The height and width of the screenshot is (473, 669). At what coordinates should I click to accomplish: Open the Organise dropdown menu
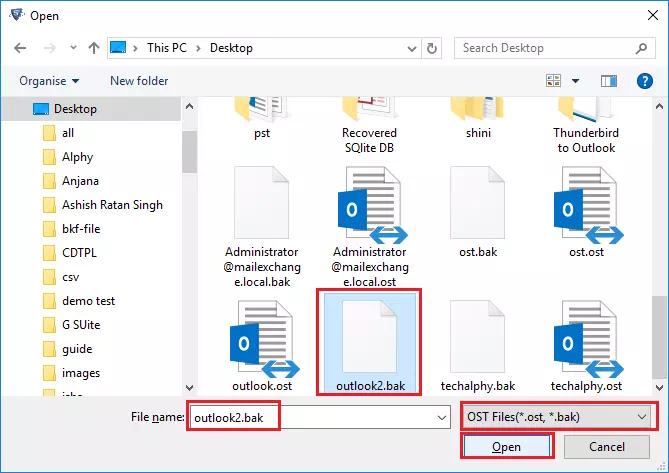[49, 81]
